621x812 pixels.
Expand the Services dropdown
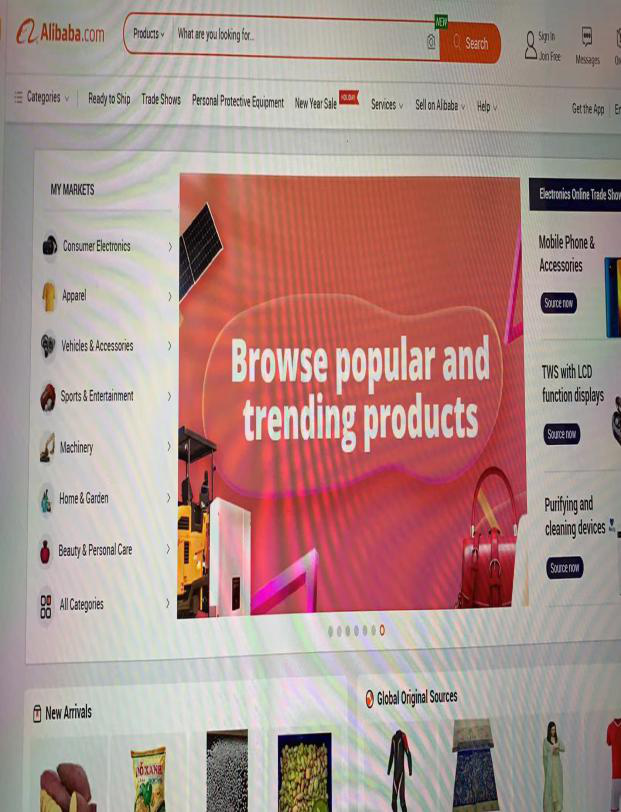click(386, 105)
